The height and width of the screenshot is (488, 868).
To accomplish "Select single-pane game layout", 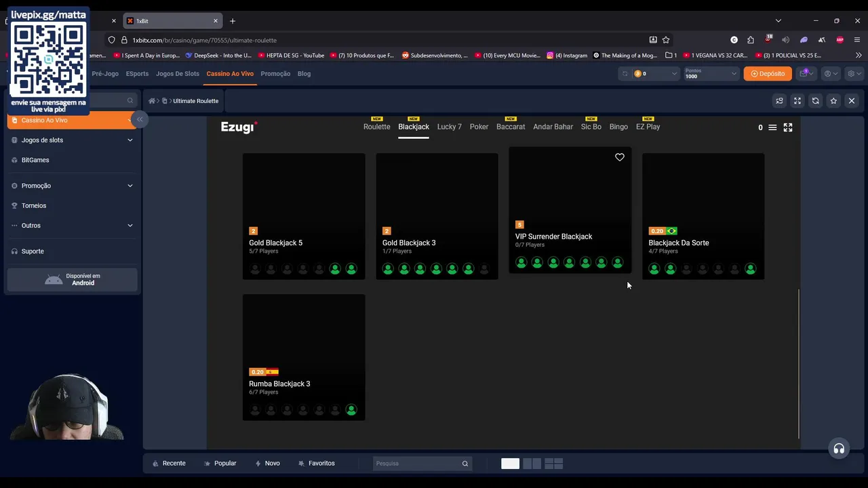I will 510,464.
